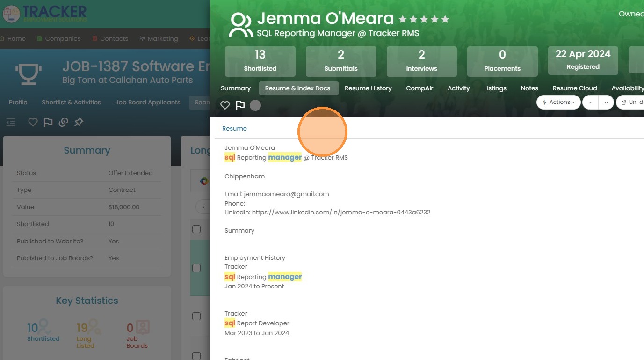Click the Un-dock button in candidate panel
The height and width of the screenshot is (360, 644).
(x=630, y=102)
